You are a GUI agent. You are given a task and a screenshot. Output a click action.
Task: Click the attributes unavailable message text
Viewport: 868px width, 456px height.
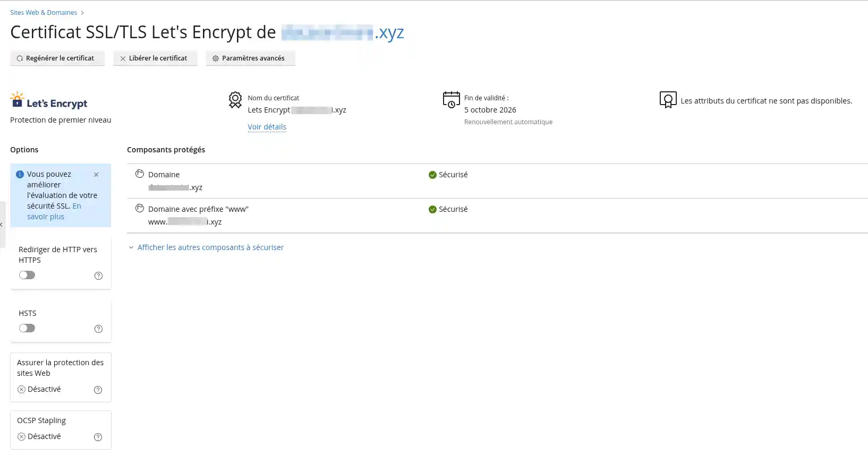coord(767,101)
